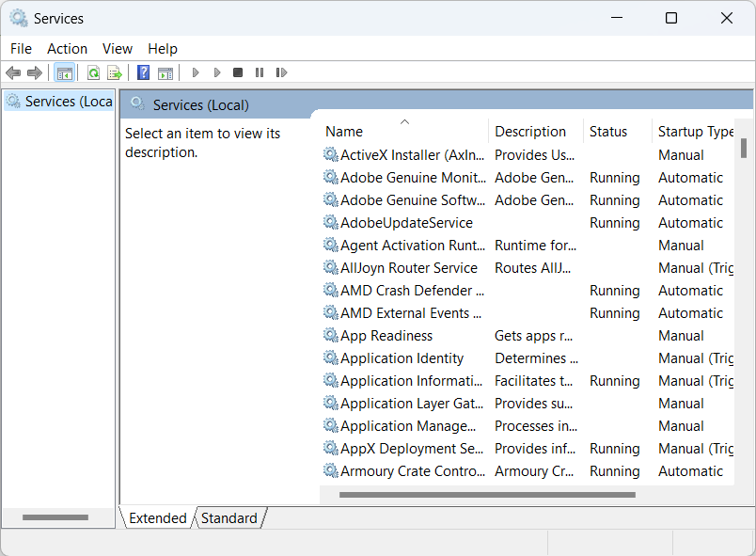Click the Start Service play icon
This screenshot has width=756, height=556.
[196, 72]
